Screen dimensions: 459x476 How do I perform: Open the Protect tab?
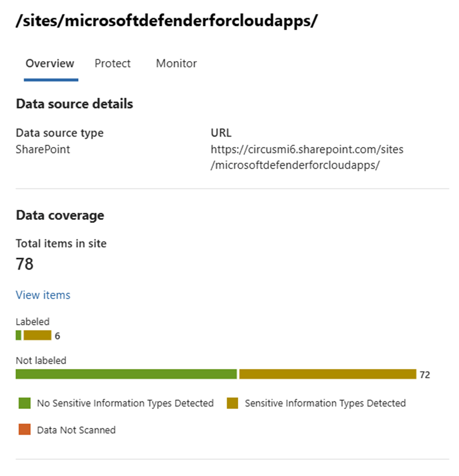point(113,64)
